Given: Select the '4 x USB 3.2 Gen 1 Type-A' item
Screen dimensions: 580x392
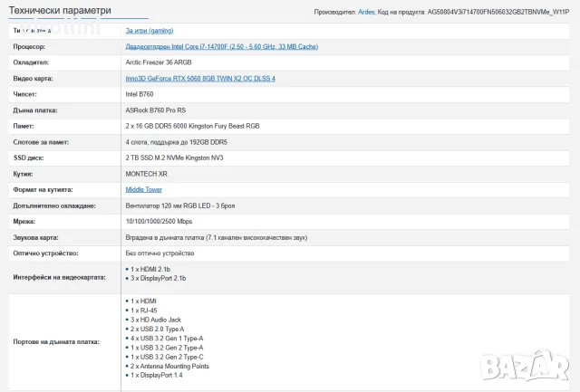Looking at the screenshot, I should [x=167, y=338].
